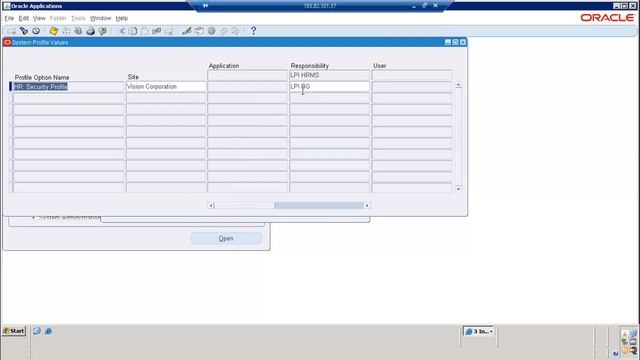Click the Show Navigator toolbar icon

click(36, 31)
